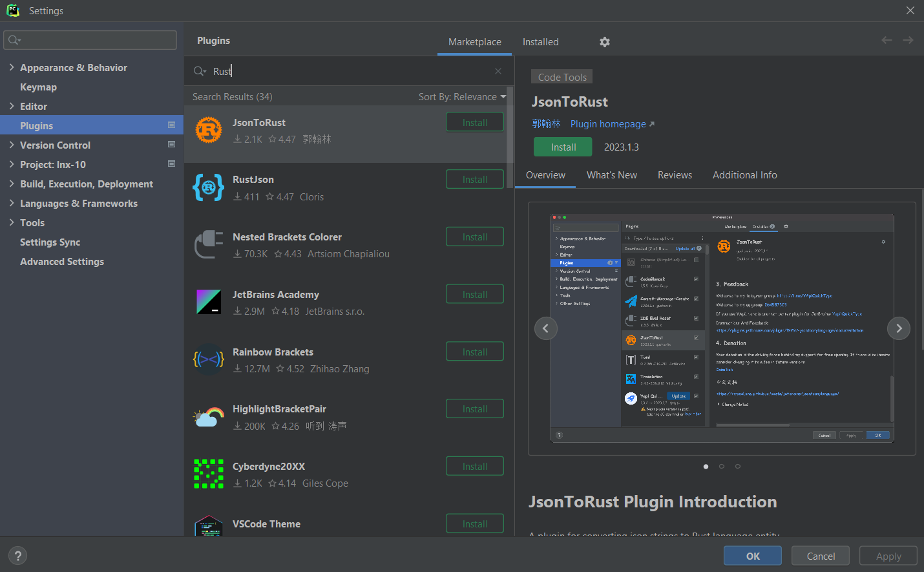Expand the Project: lnx-10 section
Screen dimensions: 924x572
pyautogui.click(x=12, y=164)
